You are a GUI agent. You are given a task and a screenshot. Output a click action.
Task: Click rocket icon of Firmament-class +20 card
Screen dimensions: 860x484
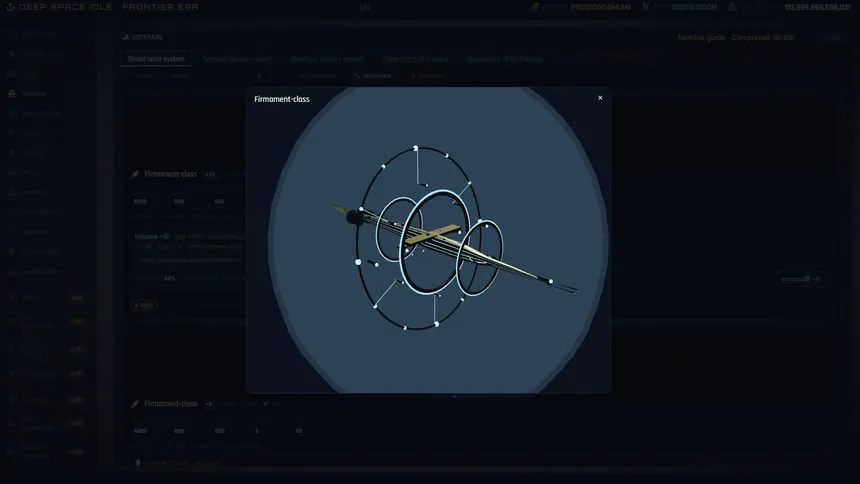(135, 175)
